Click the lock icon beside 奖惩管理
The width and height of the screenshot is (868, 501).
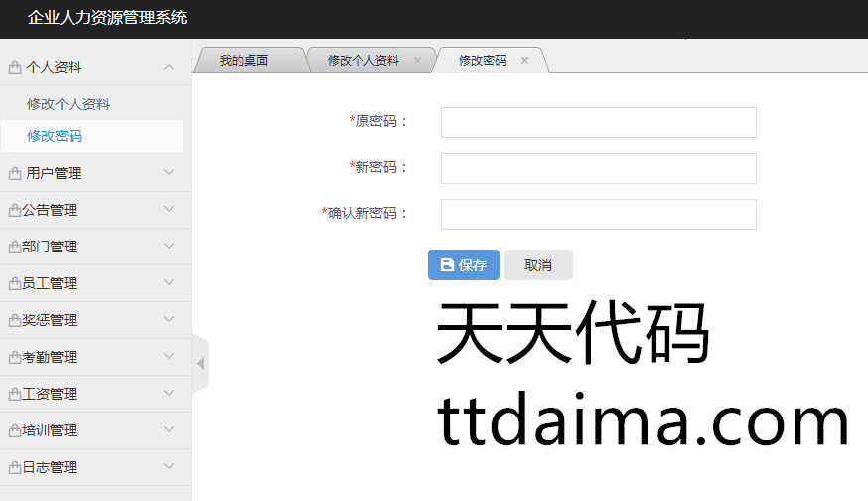(x=14, y=320)
